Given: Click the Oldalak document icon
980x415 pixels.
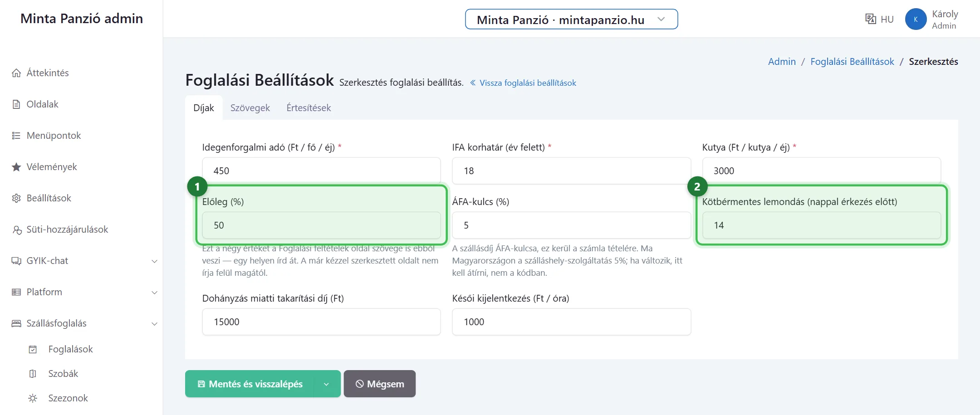Looking at the screenshot, I should point(16,104).
